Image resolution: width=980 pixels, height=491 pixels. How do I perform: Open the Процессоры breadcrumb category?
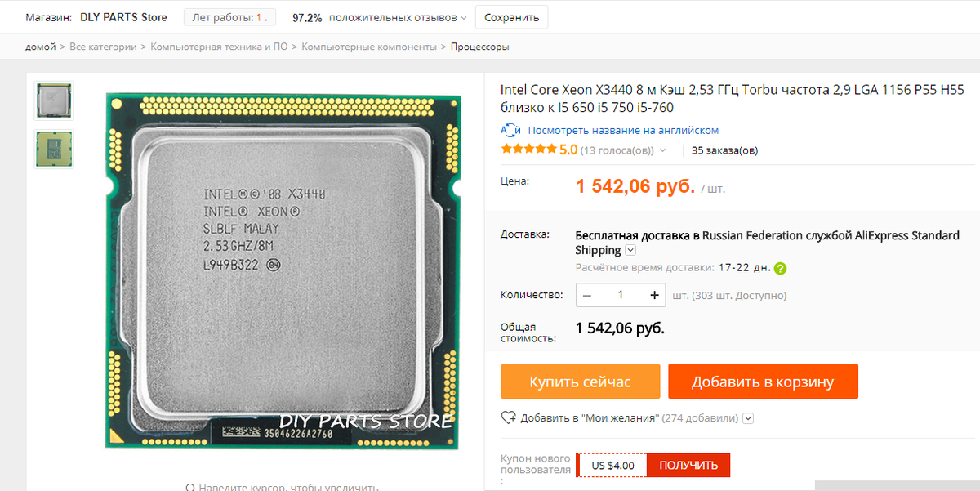tap(480, 47)
